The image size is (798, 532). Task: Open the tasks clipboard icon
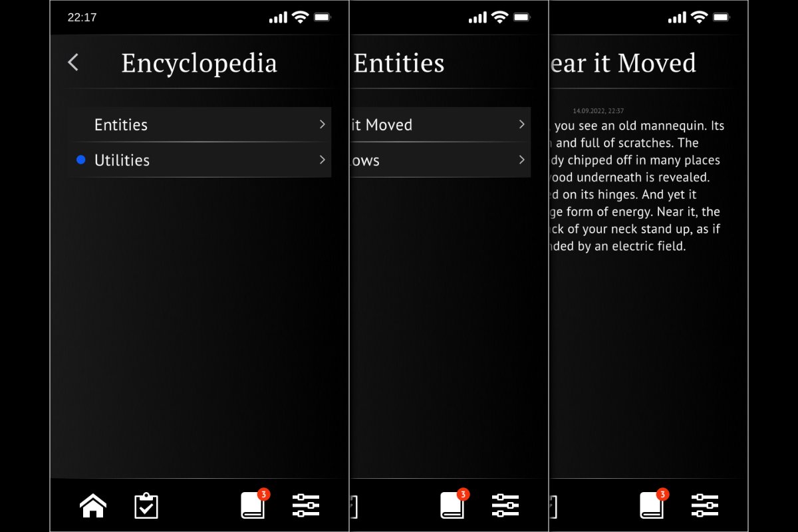click(146, 505)
